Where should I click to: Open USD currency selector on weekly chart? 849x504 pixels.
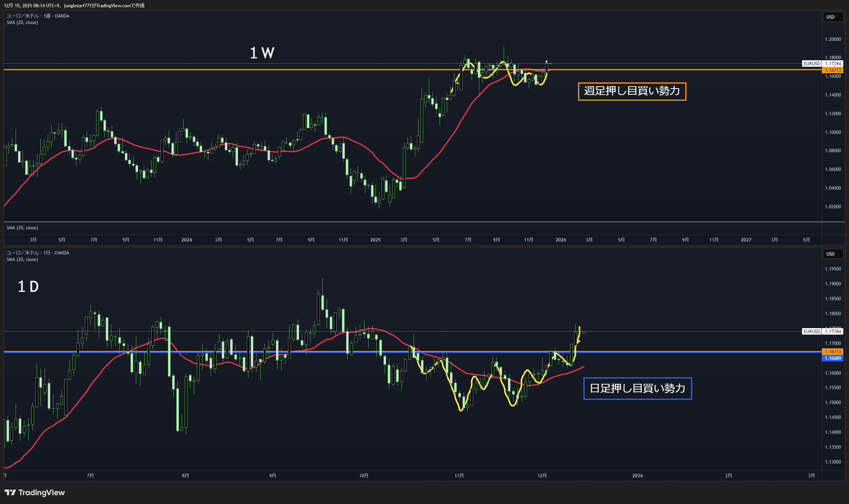pyautogui.click(x=832, y=17)
